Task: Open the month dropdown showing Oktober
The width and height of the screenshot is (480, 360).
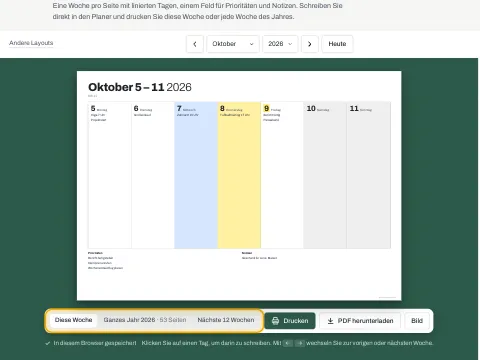Action: click(x=233, y=44)
